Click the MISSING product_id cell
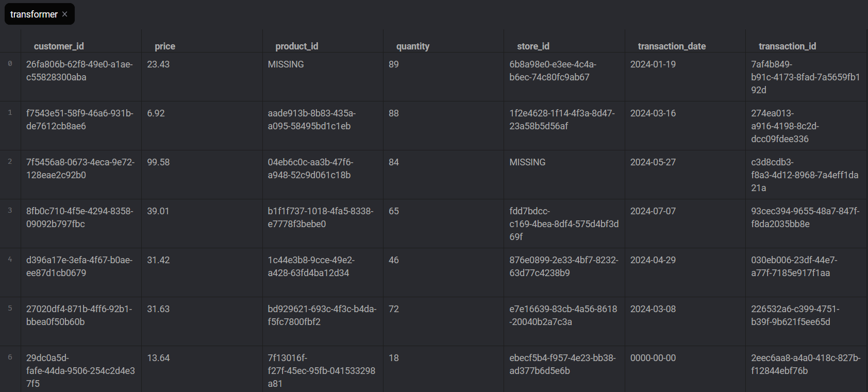868x392 pixels. click(286, 64)
